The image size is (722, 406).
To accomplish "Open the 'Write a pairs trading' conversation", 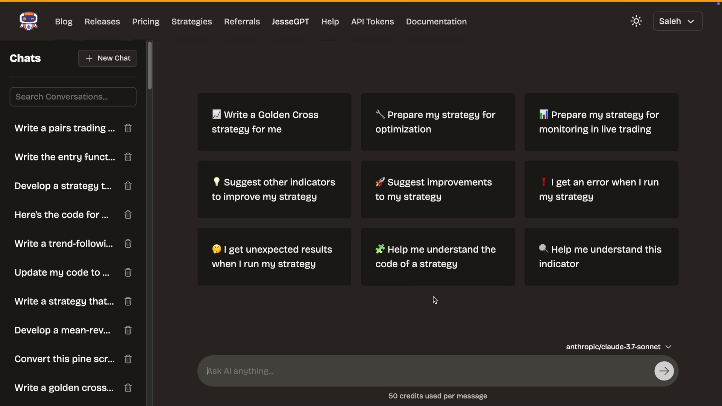I will point(64,128).
